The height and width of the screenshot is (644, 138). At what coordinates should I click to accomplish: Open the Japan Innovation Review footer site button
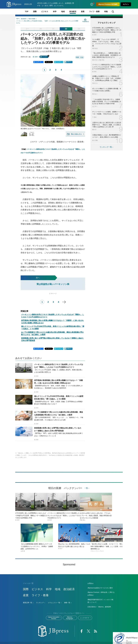pyautogui.click(x=54, y=617)
